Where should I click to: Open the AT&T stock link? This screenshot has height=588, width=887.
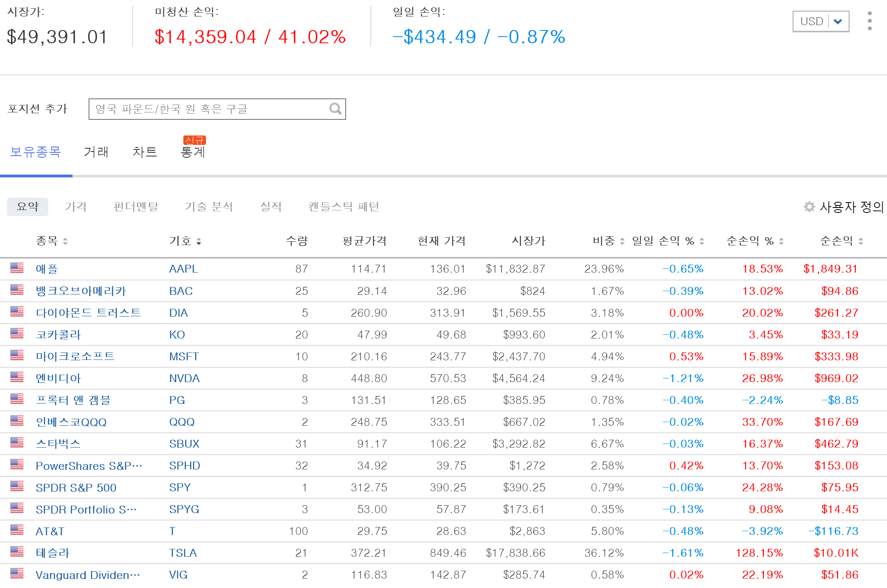pos(50,531)
